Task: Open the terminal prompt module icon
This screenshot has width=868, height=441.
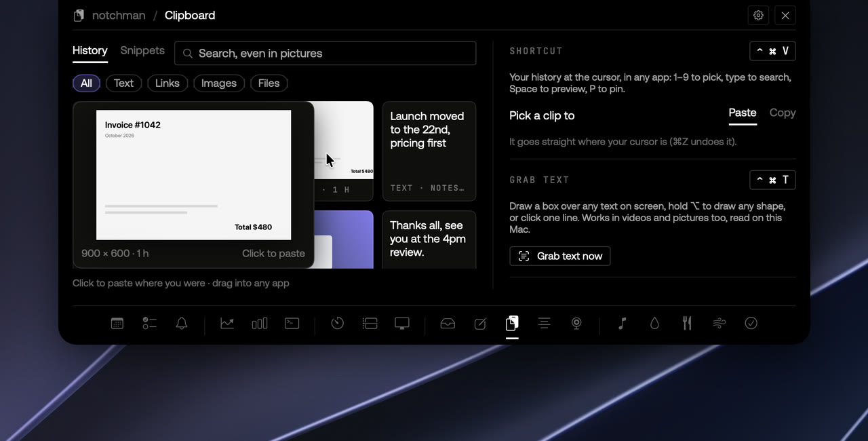Action: click(292, 324)
